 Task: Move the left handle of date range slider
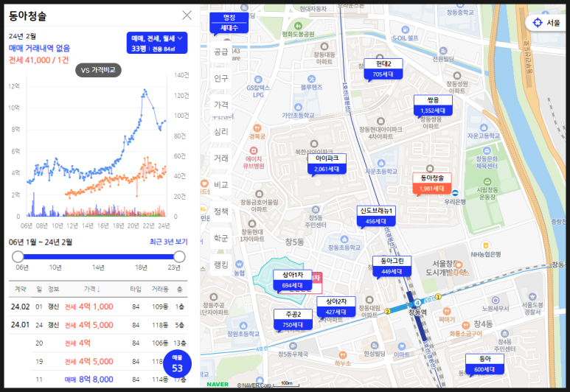coord(18,256)
